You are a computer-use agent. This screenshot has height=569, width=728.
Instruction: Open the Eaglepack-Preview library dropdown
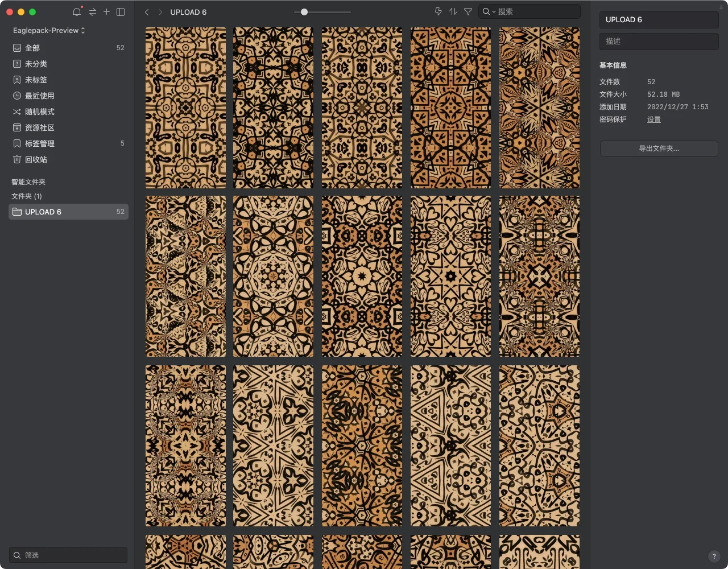[49, 30]
